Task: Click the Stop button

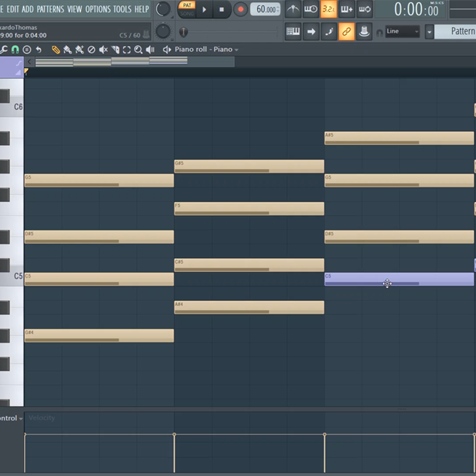Action: [x=222, y=9]
